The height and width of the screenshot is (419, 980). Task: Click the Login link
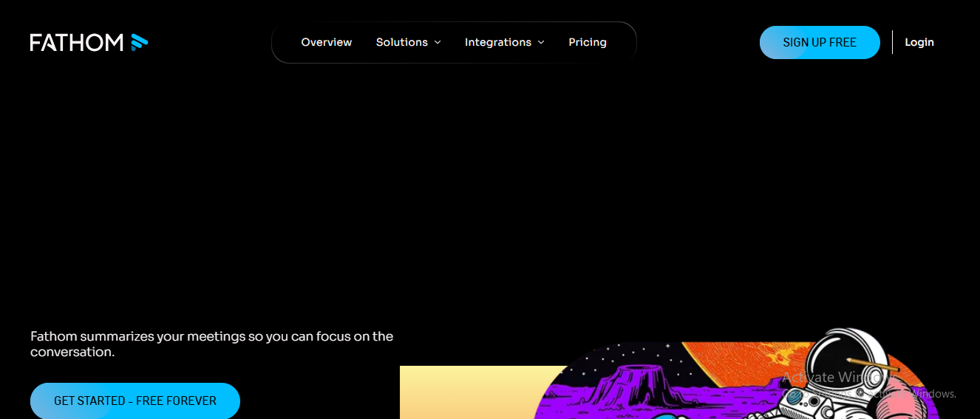pos(919,42)
